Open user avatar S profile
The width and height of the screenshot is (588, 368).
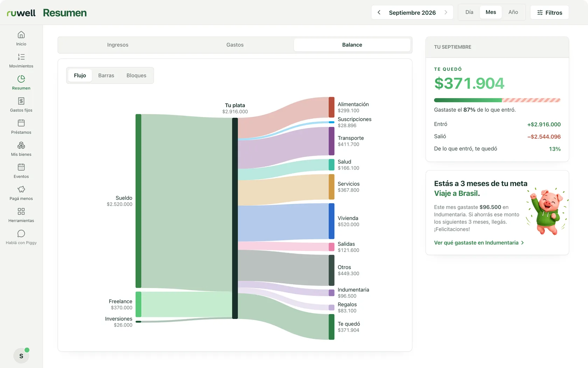tap(21, 356)
